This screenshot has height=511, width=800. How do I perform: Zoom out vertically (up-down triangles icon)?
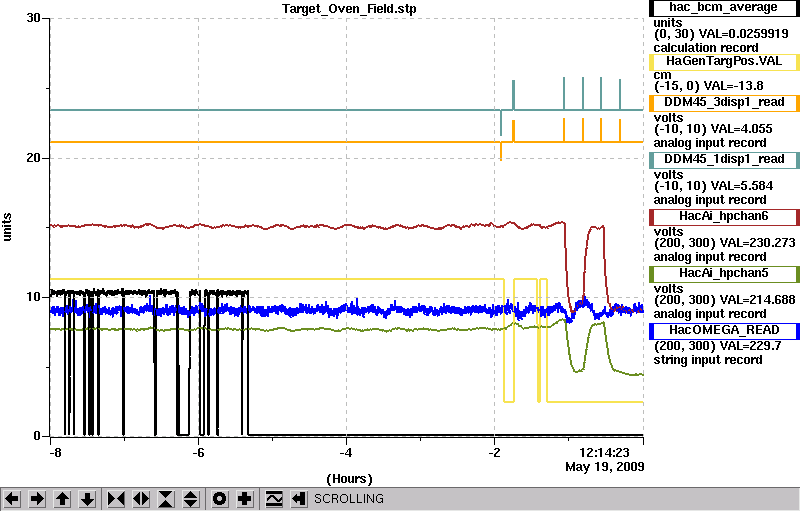click(x=191, y=498)
